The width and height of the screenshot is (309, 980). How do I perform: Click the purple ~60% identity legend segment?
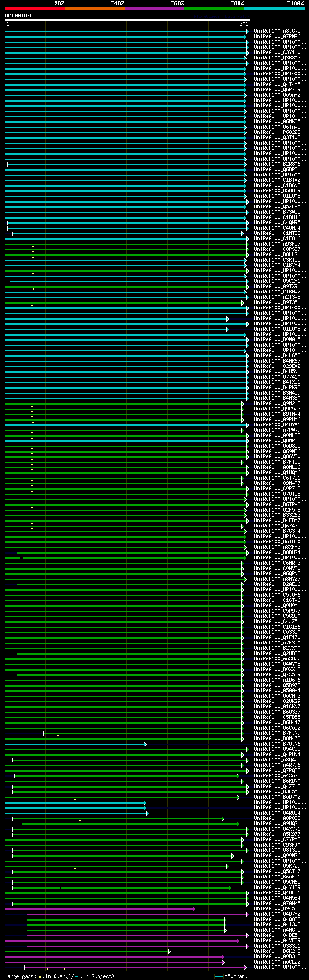[x=154, y=8]
